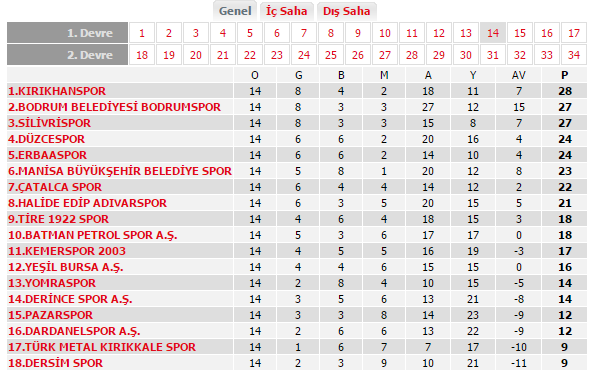
Task: Select the Genel tab
Action: [x=235, y=11]
